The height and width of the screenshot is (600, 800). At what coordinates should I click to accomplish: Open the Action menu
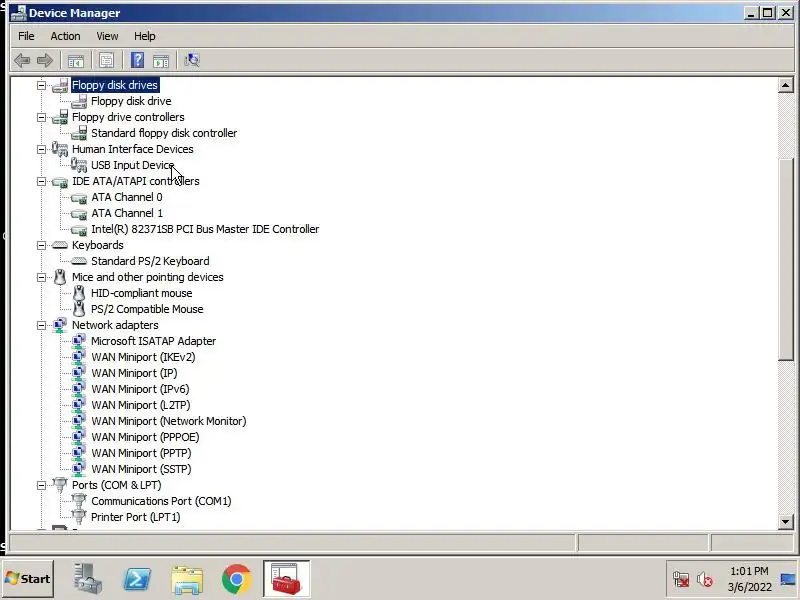pos(65,36)
